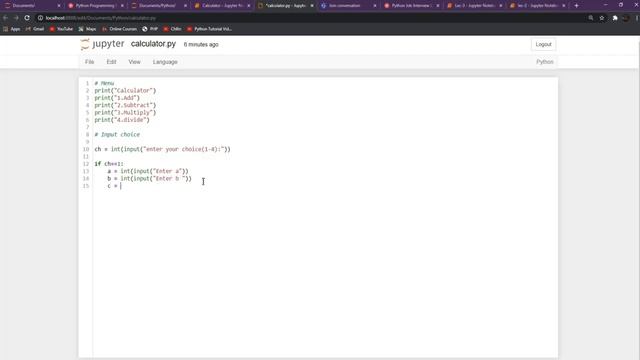
Task: Click the 'ch = int(input(...' code line
Action: (162, 149)
